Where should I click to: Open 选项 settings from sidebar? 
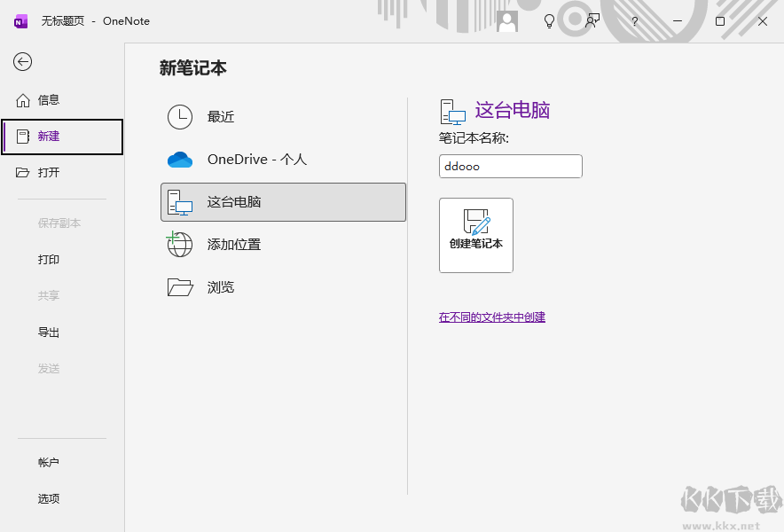pyautogui.click(x=49, y=498)
